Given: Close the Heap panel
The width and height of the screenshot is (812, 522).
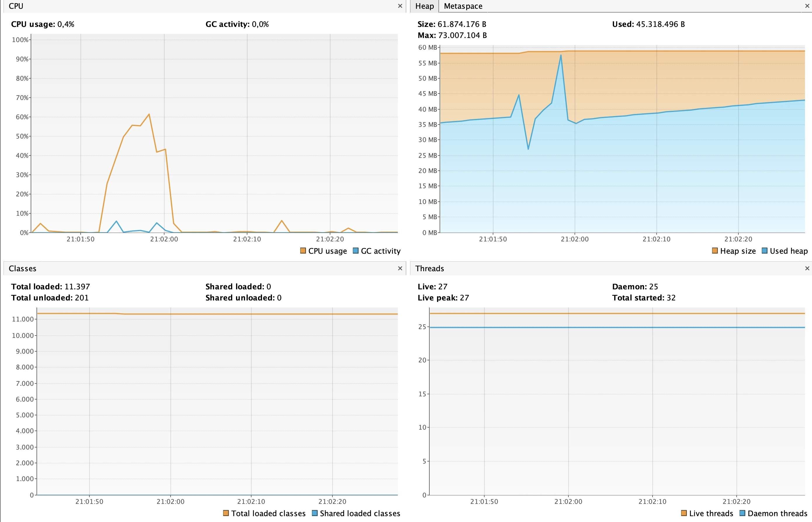Looking at the screenshot, I should (807, 6).
